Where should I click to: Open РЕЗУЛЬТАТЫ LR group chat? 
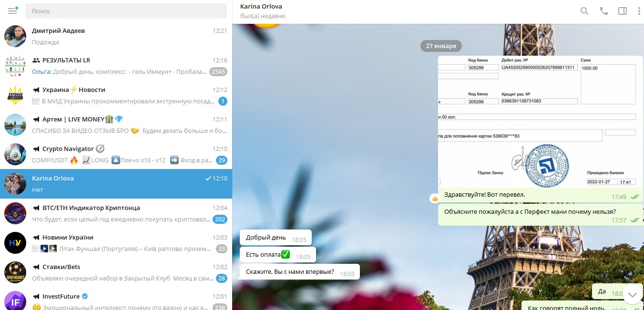pos(116,66)
